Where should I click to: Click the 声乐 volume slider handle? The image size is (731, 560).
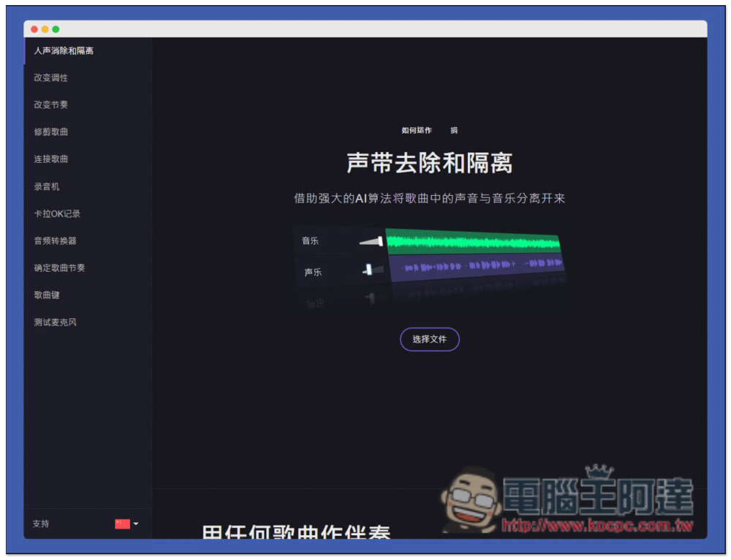[368, 270]
